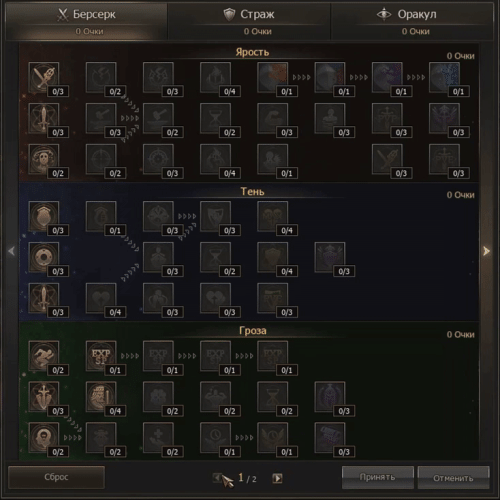Image resolution: width=500 pixels, height=500 pixels.
Task: Select the broken heart skill in Тень
Action: tap(101, 299)
